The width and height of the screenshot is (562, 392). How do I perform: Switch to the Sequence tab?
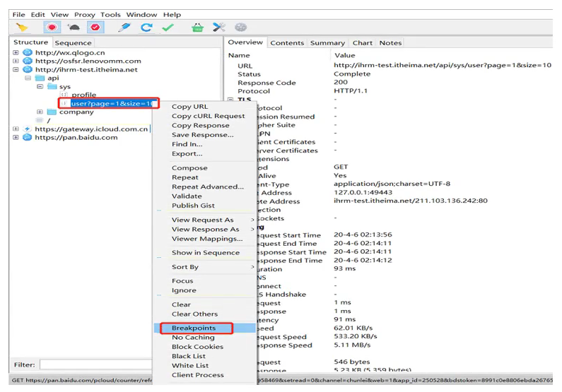[x=73, y=43]
